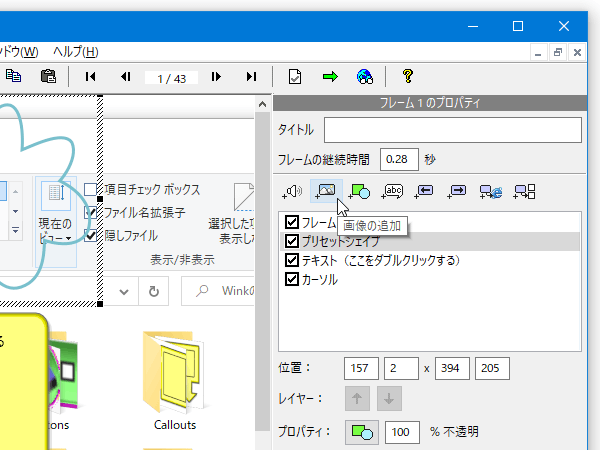The image size is (600, 450).
Task: Click the gallery down arrow in ribbon
Action: [15, 211]
